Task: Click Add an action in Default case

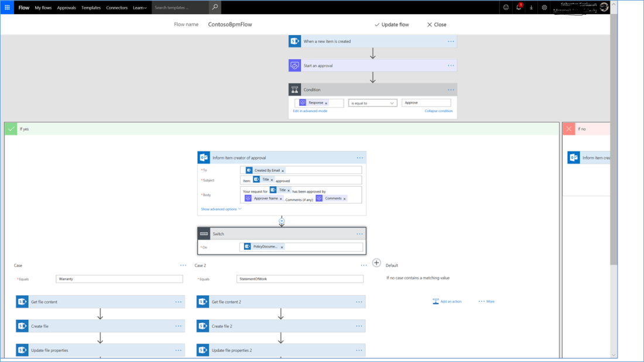Action: 447,302
